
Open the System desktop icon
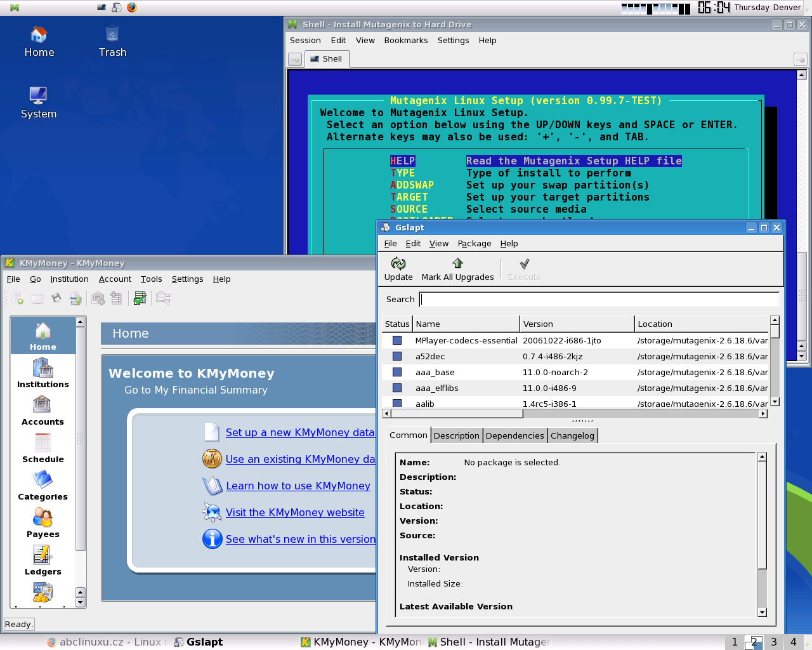pyautogui.click(x=39, y=103)
